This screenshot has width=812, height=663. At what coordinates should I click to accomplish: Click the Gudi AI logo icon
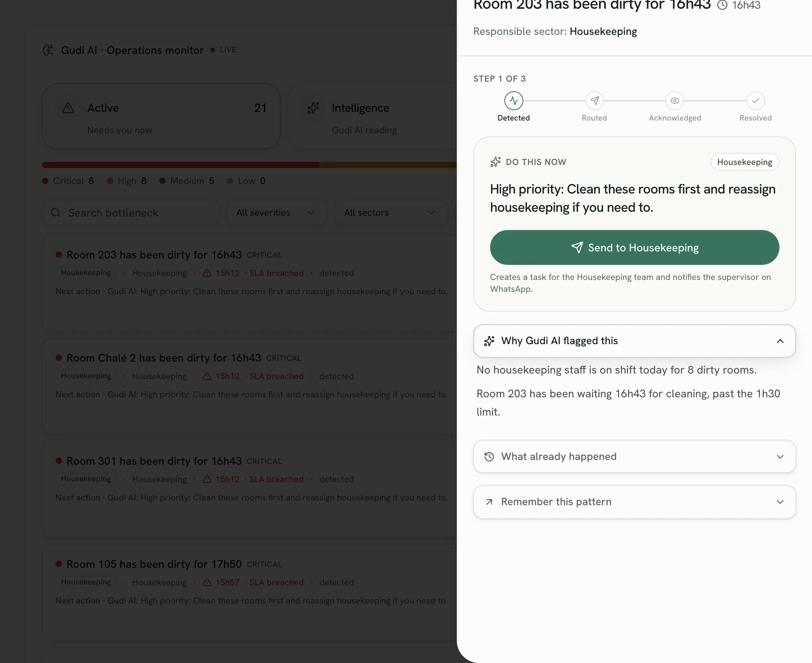(48, 50)
